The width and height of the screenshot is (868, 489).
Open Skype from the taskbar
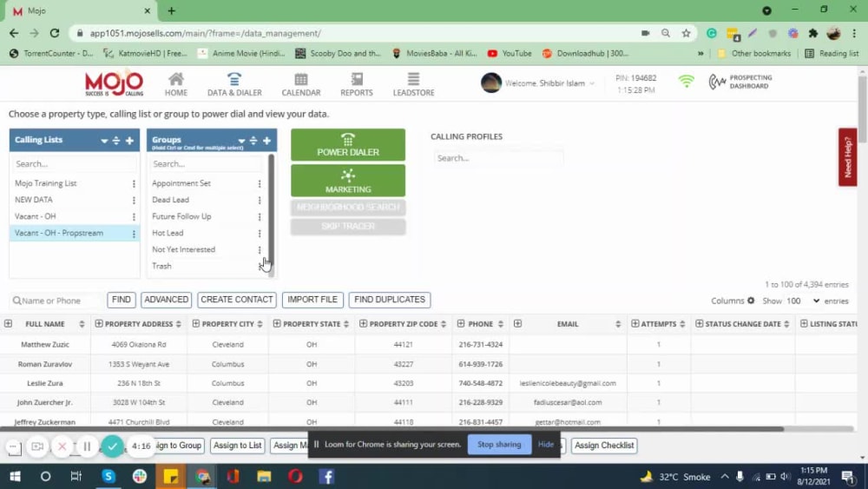coord(108,476)
